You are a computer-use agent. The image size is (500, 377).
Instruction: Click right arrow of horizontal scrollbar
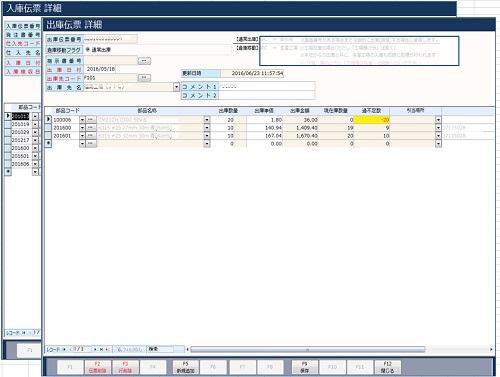(x=491, y=349)
